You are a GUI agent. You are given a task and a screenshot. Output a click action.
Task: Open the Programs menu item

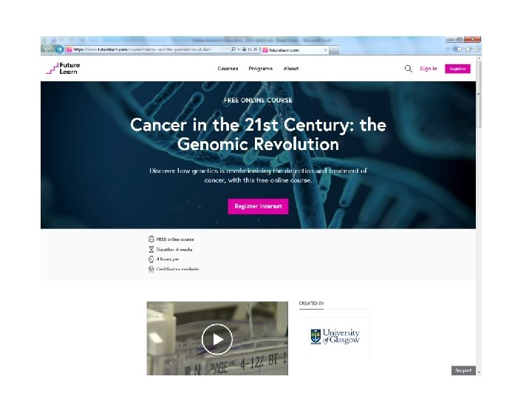coord(261,69)
